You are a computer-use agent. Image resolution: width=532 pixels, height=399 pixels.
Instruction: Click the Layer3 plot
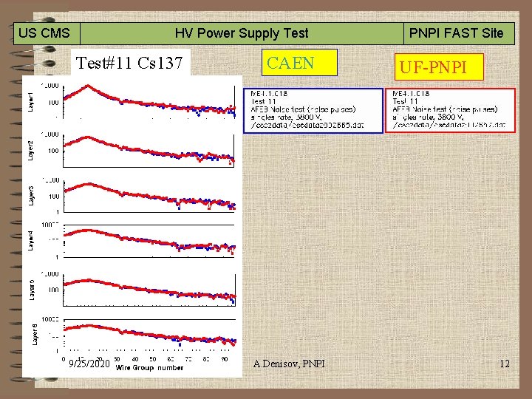coord(149,196)
